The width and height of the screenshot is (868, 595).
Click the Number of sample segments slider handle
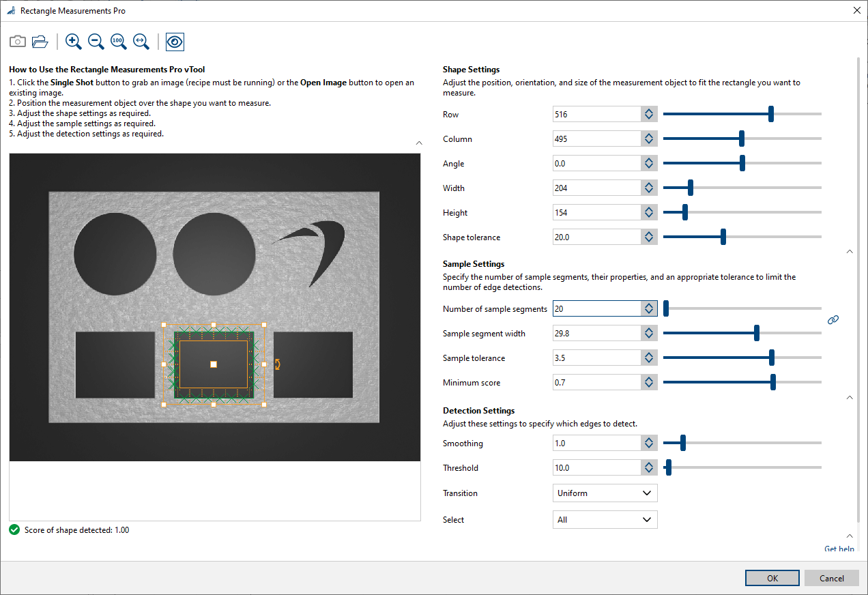click(666, 308)
